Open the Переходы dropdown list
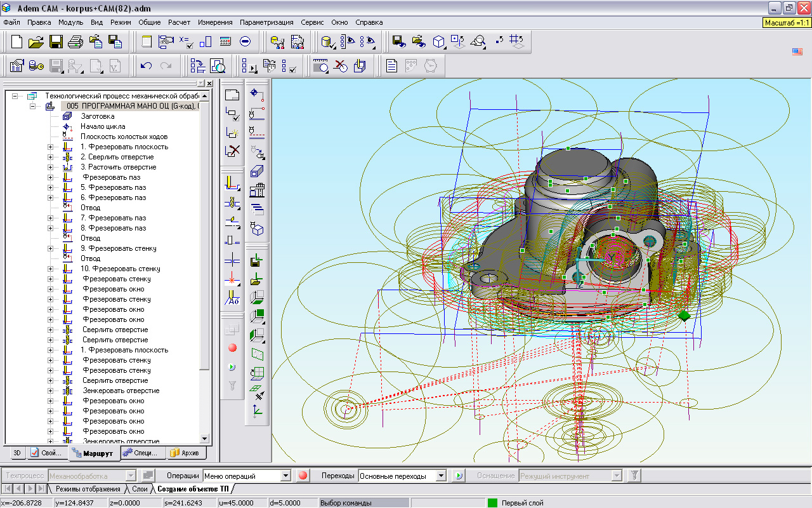 442,476
